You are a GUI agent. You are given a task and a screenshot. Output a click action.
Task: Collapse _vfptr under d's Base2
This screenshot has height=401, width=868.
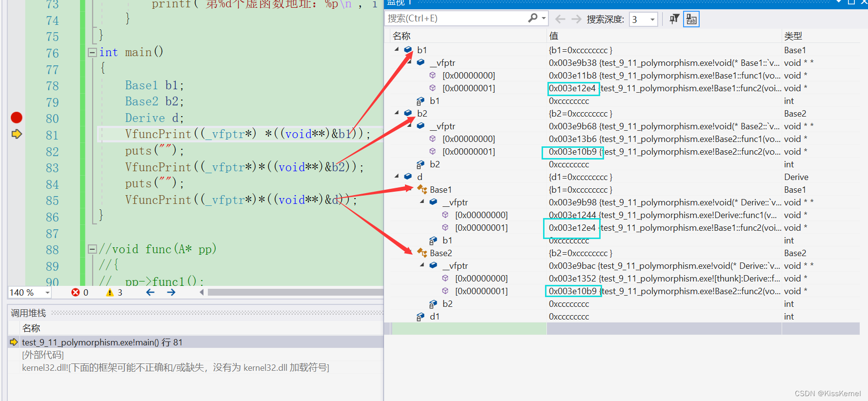click(x=422, y=265)
